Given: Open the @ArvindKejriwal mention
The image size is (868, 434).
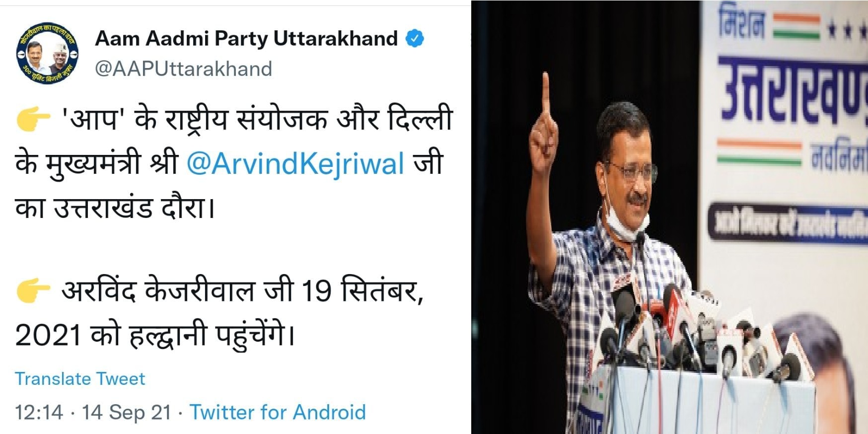Looking at the screenshot, I should coord(295,163).
